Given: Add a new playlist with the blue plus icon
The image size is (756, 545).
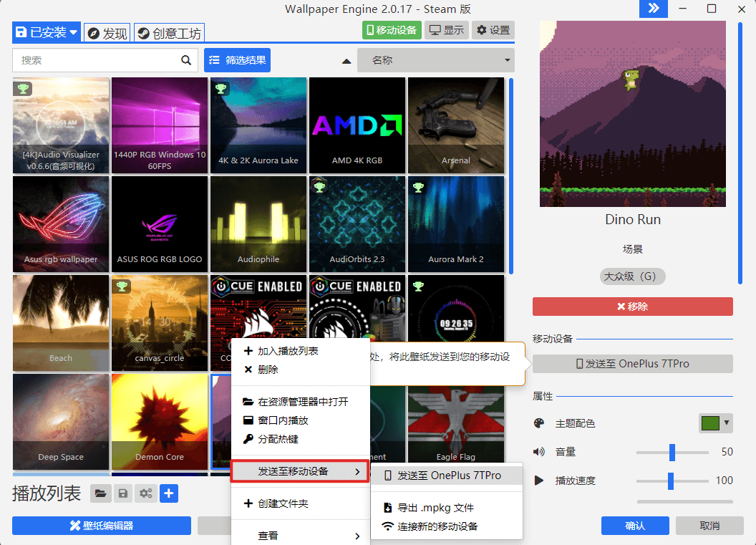Looking at the screenshot, I should [x=169, y=493].
